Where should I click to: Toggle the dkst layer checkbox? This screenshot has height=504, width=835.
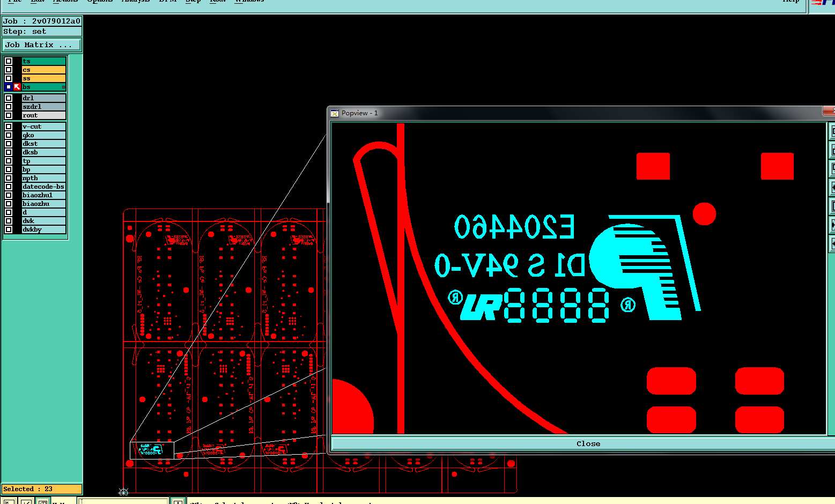(x=9, y=144)
